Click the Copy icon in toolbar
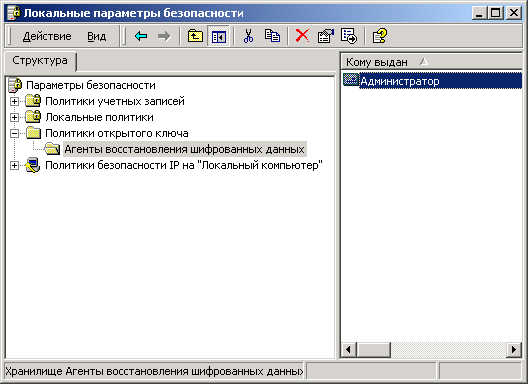The image size is (528, 384). point(272,36)
